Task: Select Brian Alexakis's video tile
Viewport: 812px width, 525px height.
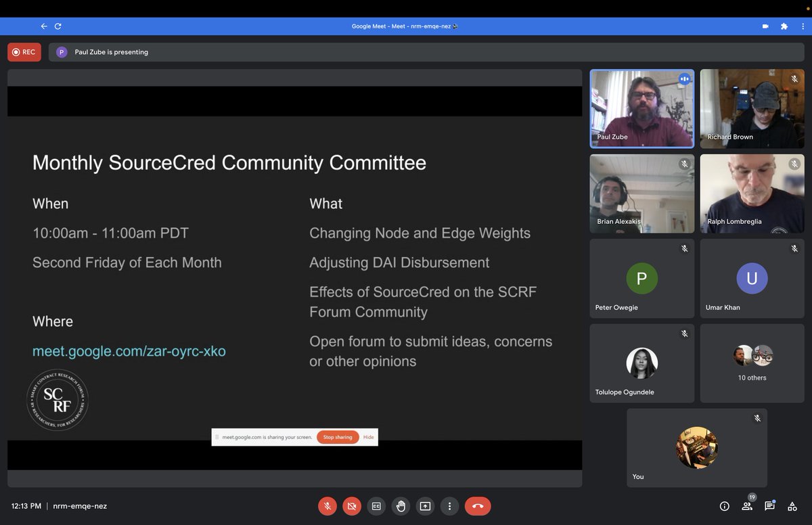Action: (x=641, y=193)
